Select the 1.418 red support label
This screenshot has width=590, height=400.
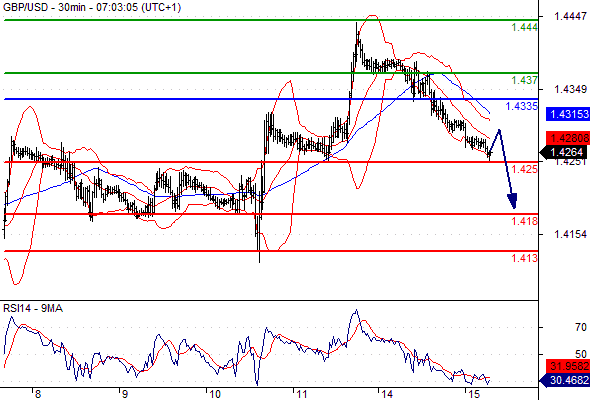[x=525, y=221]
